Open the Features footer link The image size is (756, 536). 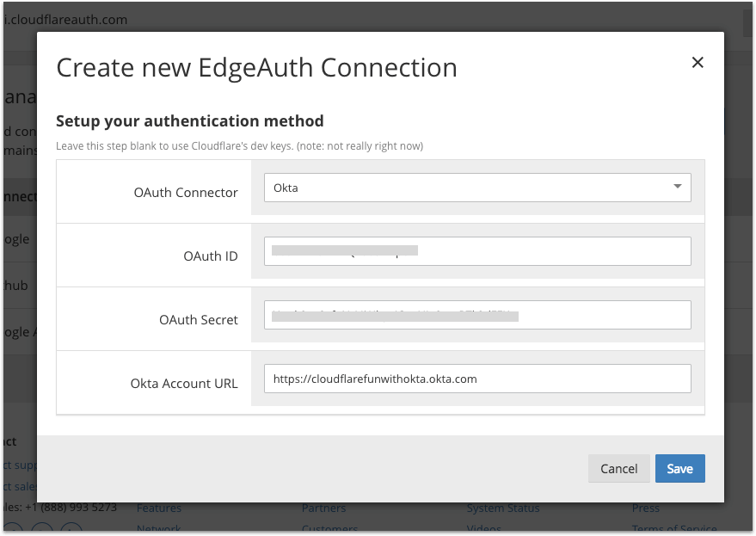point(159,508)
